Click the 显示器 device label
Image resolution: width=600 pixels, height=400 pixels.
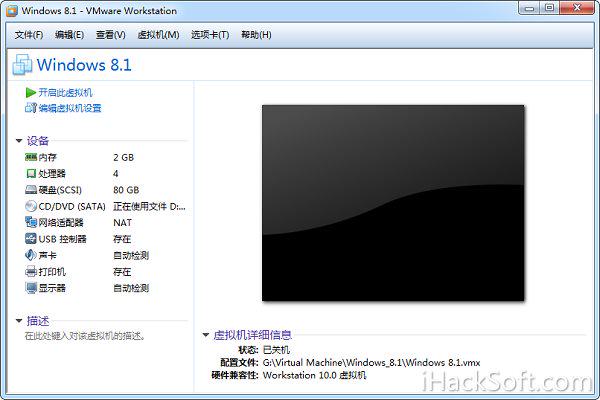[52, 288]
